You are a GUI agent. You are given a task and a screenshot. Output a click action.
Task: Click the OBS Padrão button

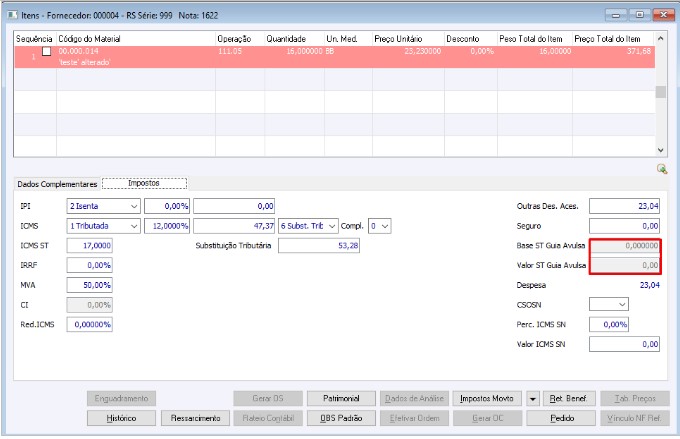tap(341, 418)
